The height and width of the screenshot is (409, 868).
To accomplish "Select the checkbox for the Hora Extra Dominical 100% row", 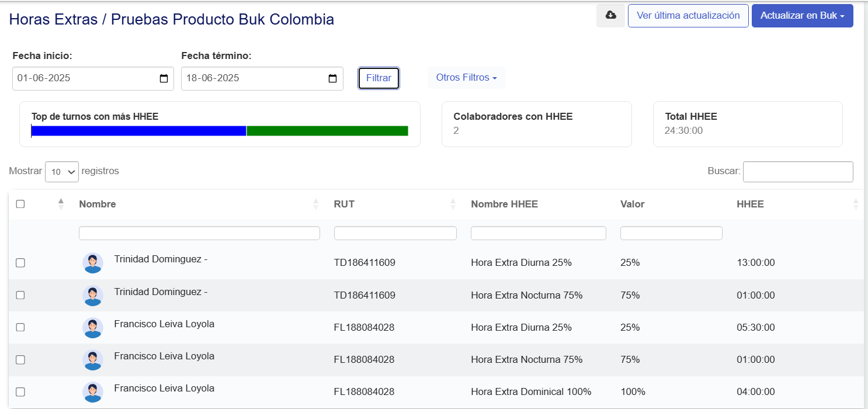I will [x=20, y=392].
